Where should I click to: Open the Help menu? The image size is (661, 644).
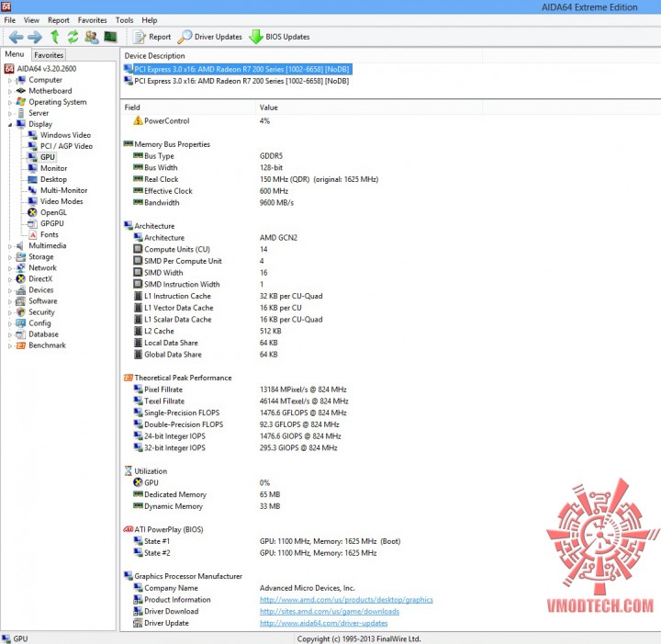tap(150, 20)
